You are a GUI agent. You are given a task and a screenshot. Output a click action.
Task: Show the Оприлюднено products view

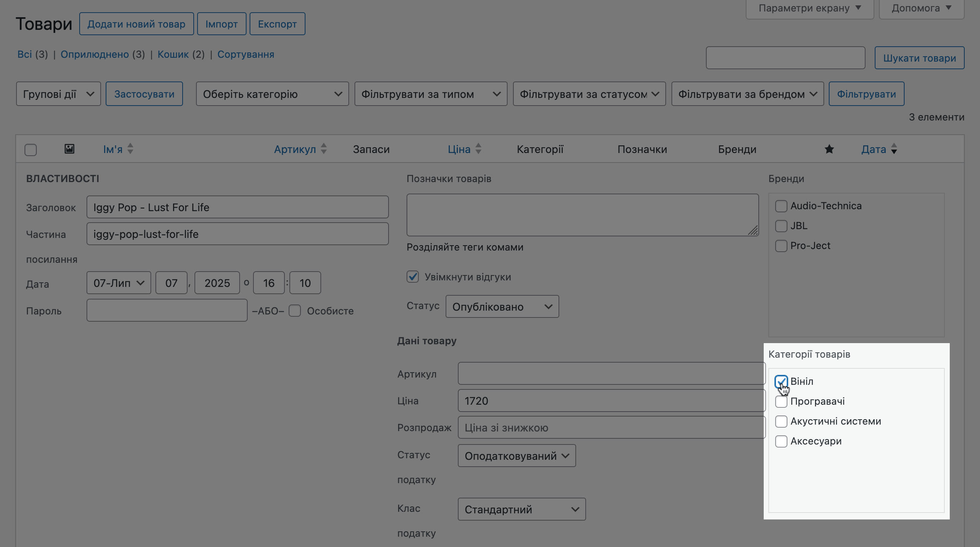pos(95,54)
